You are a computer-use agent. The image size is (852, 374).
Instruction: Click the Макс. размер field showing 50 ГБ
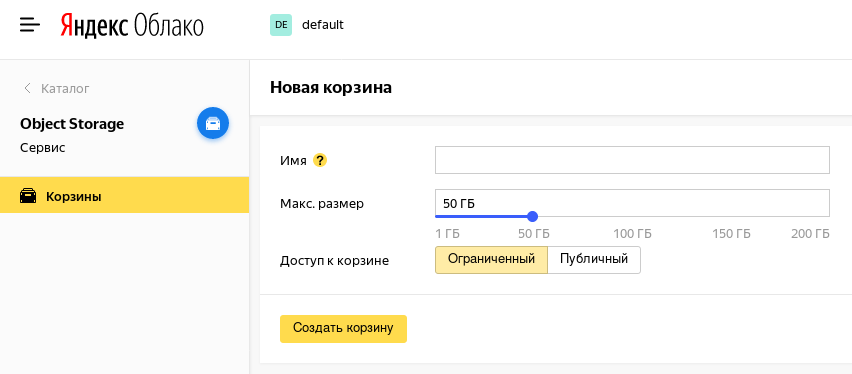(x=632, y=203)
